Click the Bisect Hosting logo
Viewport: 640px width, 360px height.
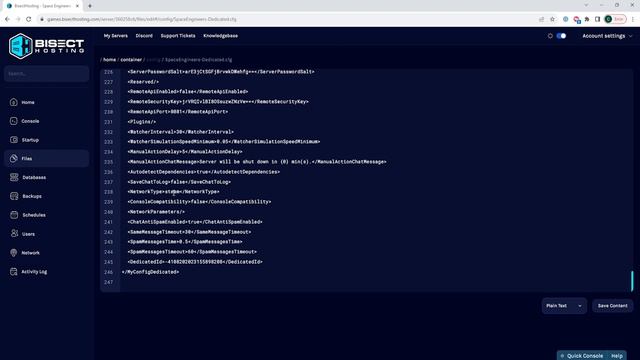click(47, 46)
